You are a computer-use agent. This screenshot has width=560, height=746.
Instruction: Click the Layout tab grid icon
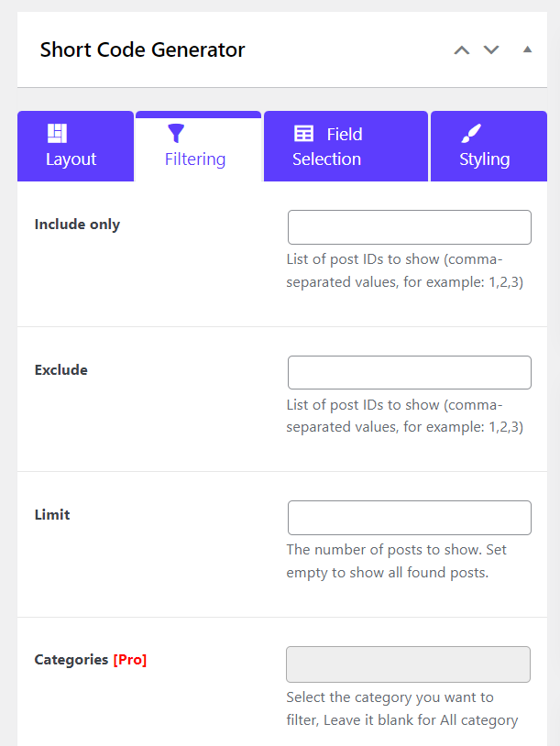point(58,134)
